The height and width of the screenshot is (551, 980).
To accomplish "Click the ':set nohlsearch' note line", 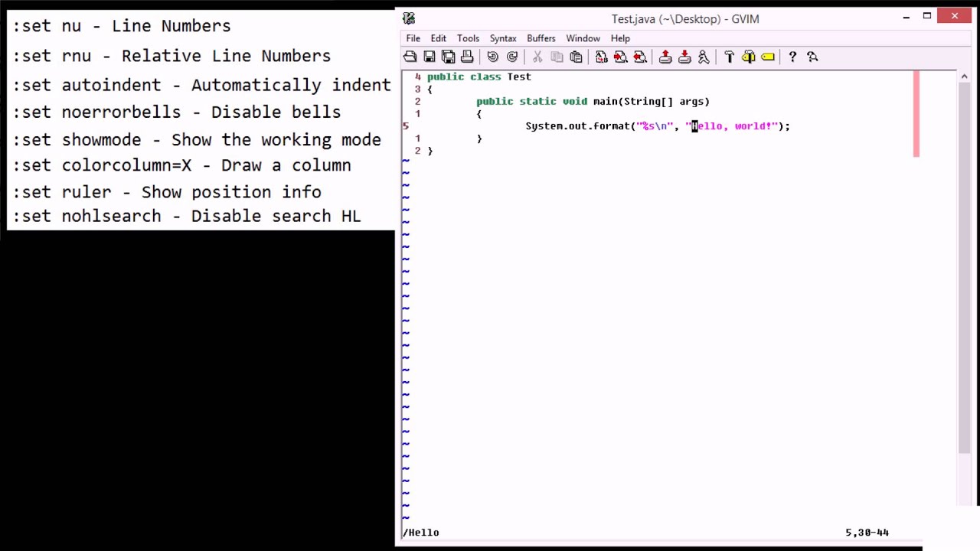I will coord(187,216).
